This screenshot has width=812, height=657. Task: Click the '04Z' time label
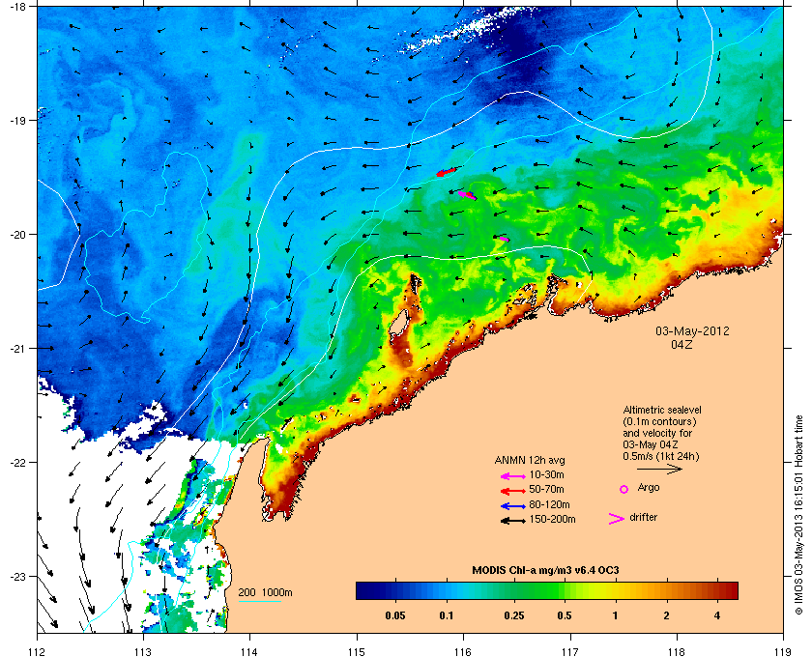(x=681, y=344)
